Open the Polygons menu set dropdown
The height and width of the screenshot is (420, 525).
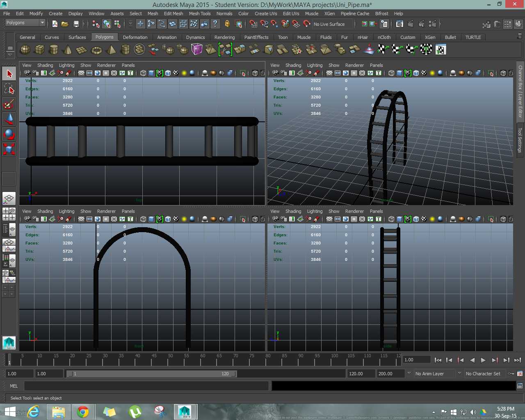(x=25, y=23)
